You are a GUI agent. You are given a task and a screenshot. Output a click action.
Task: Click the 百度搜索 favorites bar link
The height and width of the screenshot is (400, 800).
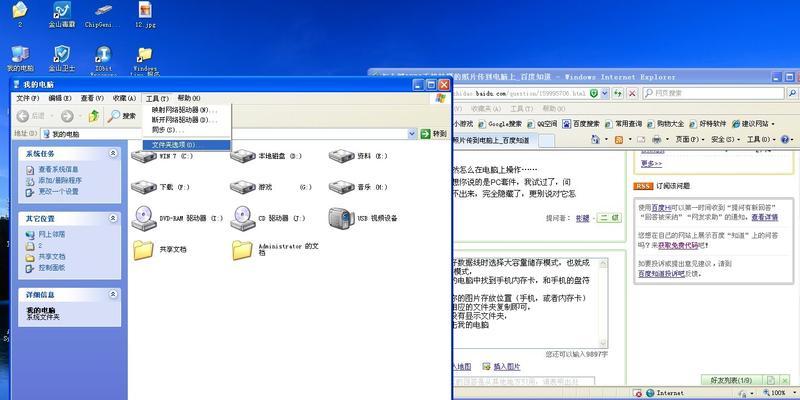[x=581, y=123]
